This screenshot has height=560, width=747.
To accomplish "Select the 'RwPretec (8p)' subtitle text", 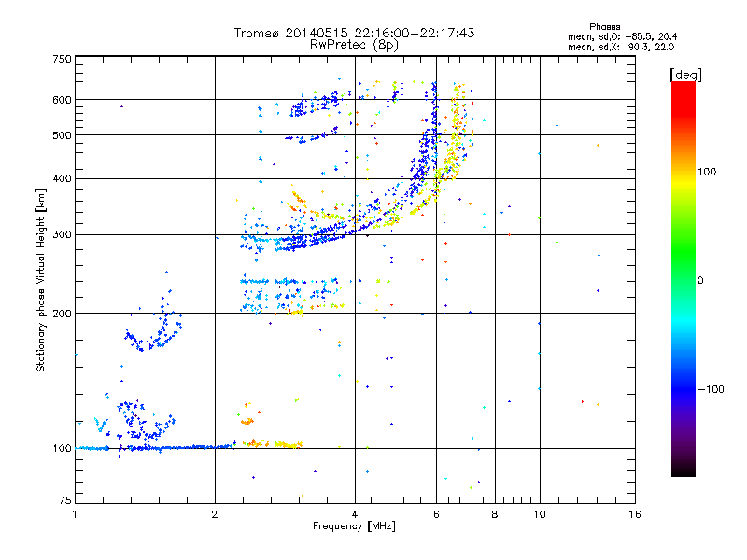I will [354, 45].
